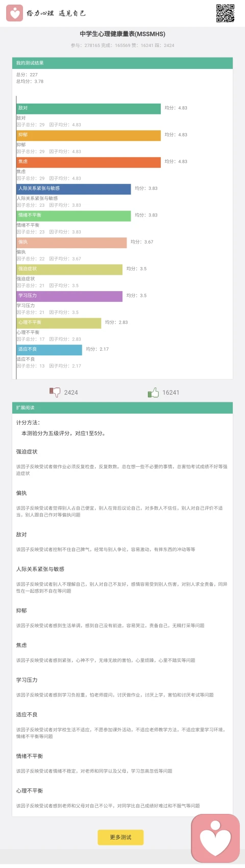Click the 给力心理 遇见自己 brand text
The image size is (245, 868).
coord(56,13)
